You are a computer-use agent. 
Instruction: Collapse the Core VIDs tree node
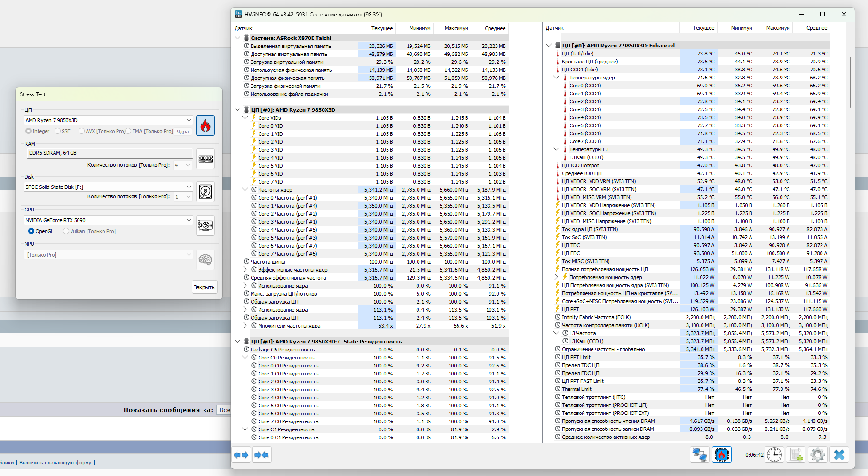[x=245, y=118]
